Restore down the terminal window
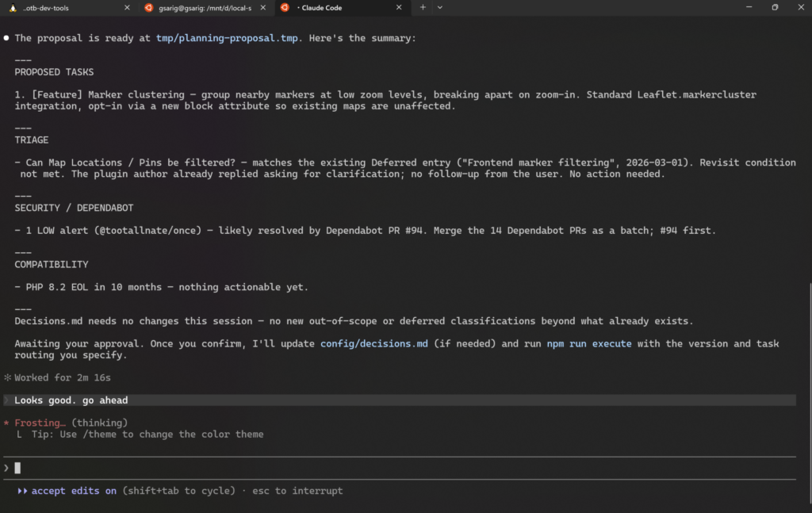The width and height of the screenshot is (812, 513). [775, 7]
